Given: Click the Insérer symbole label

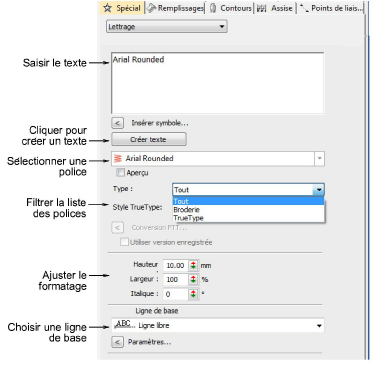Looking at the screenshot, I should (160, 123).
